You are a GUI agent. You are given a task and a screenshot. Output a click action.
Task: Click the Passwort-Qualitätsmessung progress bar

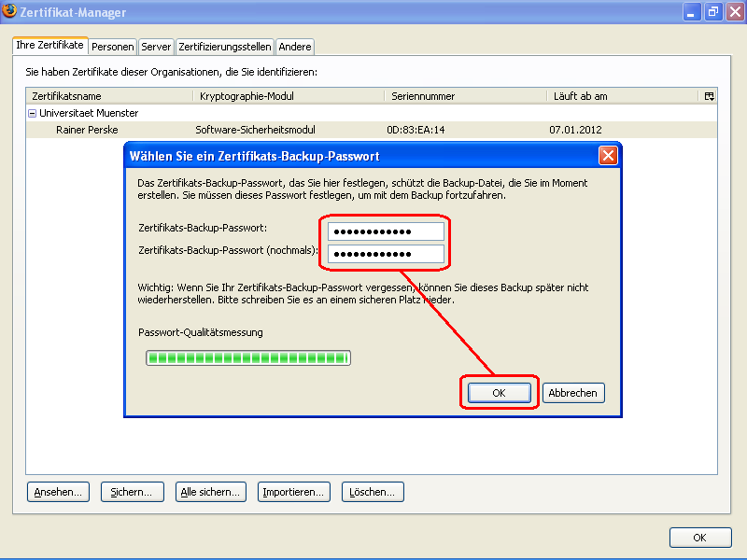[247, 357]
